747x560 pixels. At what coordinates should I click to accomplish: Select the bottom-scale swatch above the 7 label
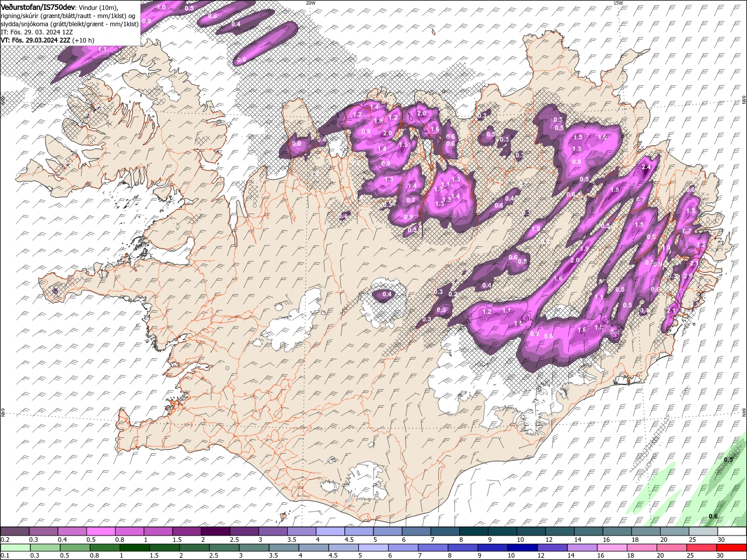tap(432, 548)
